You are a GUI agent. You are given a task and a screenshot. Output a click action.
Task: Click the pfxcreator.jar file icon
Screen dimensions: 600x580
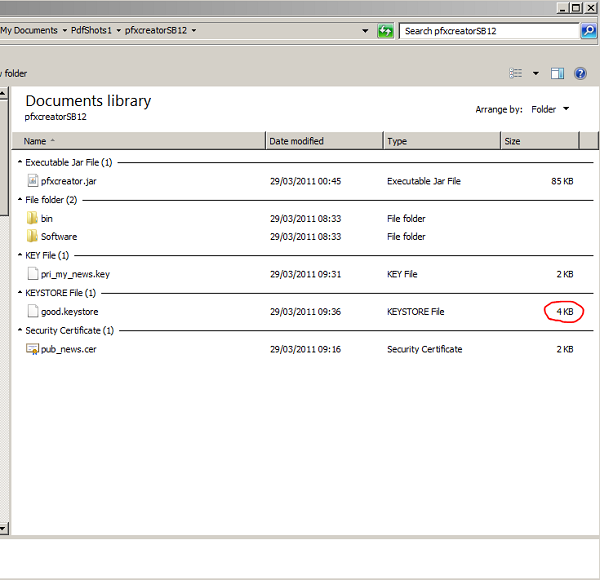pos(33,181)
